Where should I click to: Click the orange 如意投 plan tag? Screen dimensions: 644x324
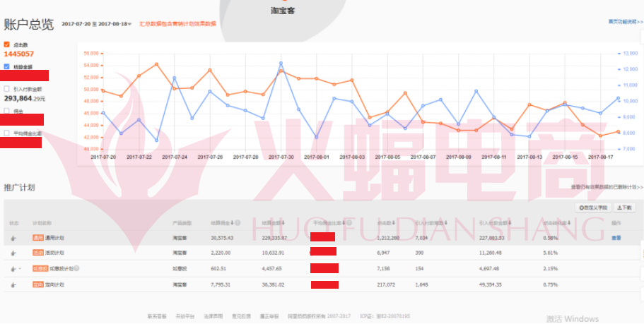pyautogui.click(x=40, y=269)
